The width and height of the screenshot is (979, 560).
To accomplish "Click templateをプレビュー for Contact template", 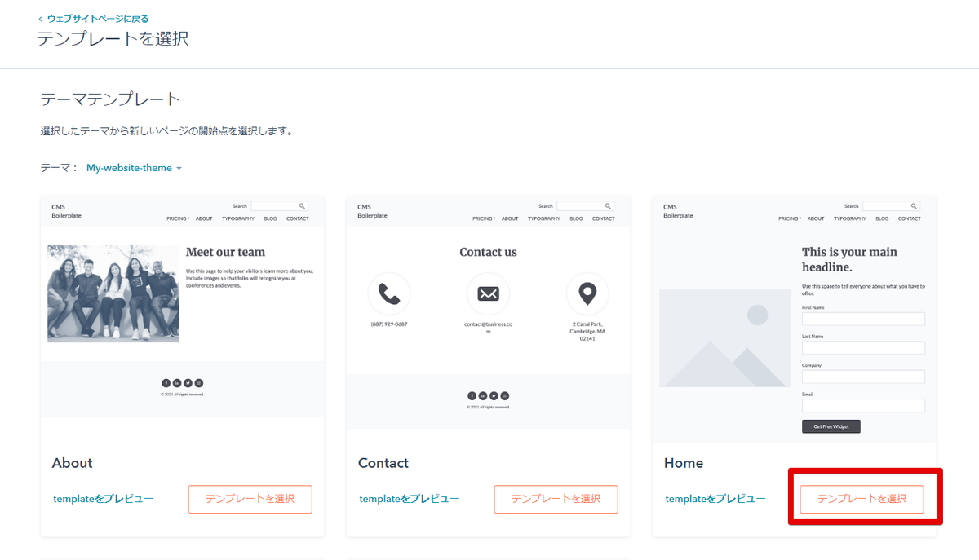I will [409, 499].
